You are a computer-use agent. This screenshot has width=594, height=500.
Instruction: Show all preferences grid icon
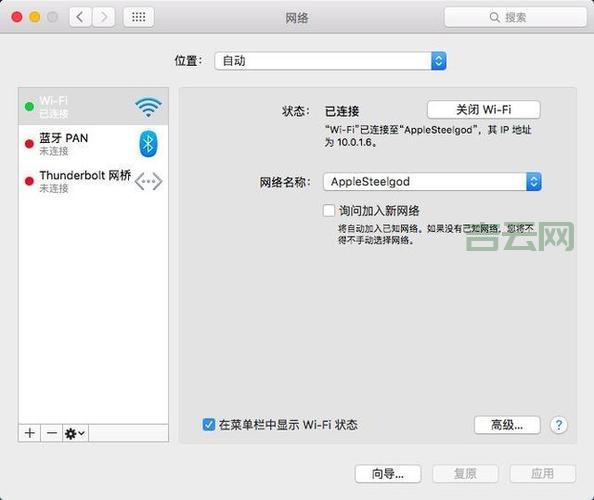[139, 17]
